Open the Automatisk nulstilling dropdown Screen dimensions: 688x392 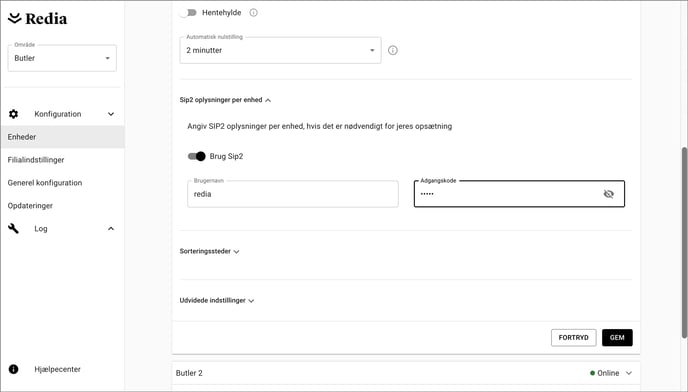[280, 50]
